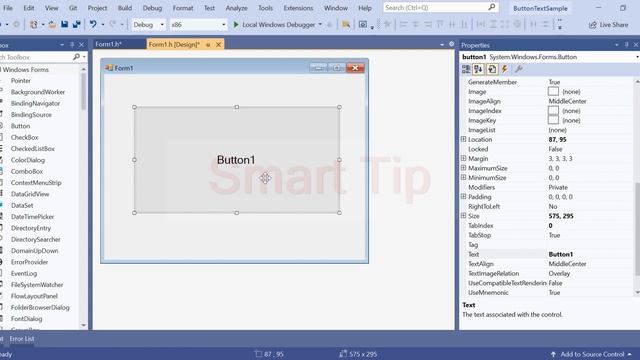Click the Properties panel scrollbar thumb
Image resolution: width=640 pixels, height=360 pixels.
coord(637,229)
